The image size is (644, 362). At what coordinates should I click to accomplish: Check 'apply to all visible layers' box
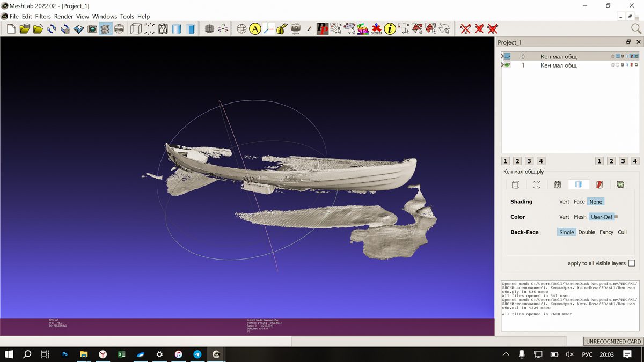[631, 263]
